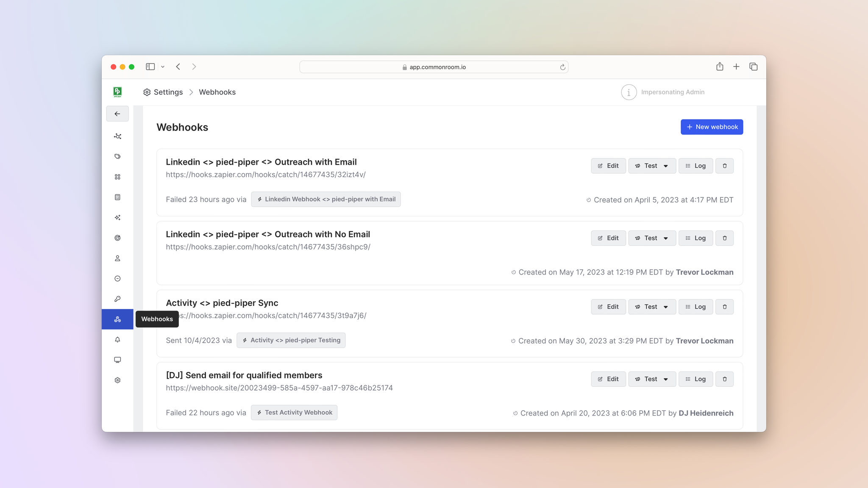Screen dimensions: 868x488
Task: Select the Webhooks breadcrumb item
Action: (217, 92)
